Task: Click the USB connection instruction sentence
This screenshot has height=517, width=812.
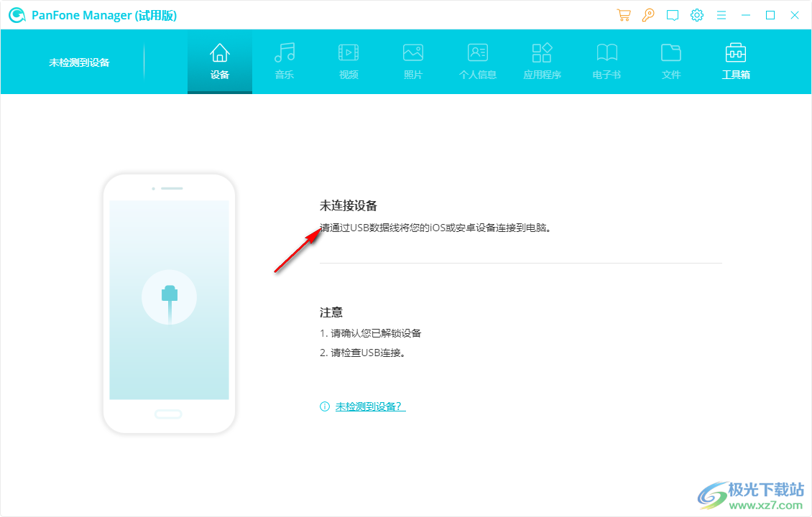Action: point(435,228)
